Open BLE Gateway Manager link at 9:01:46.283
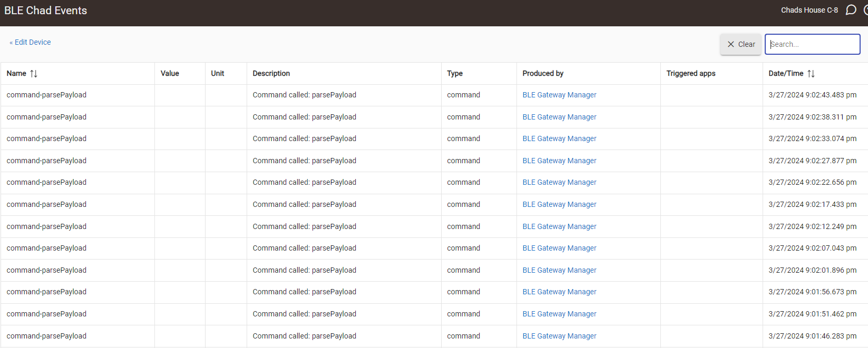 pyautogui.click(x=559, y=336)
